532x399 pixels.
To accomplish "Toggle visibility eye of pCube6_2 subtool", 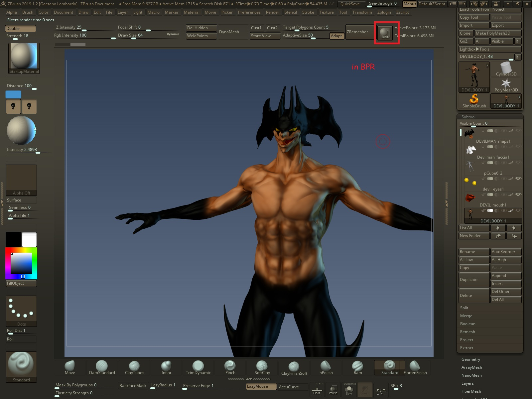I will click(518, 163).
